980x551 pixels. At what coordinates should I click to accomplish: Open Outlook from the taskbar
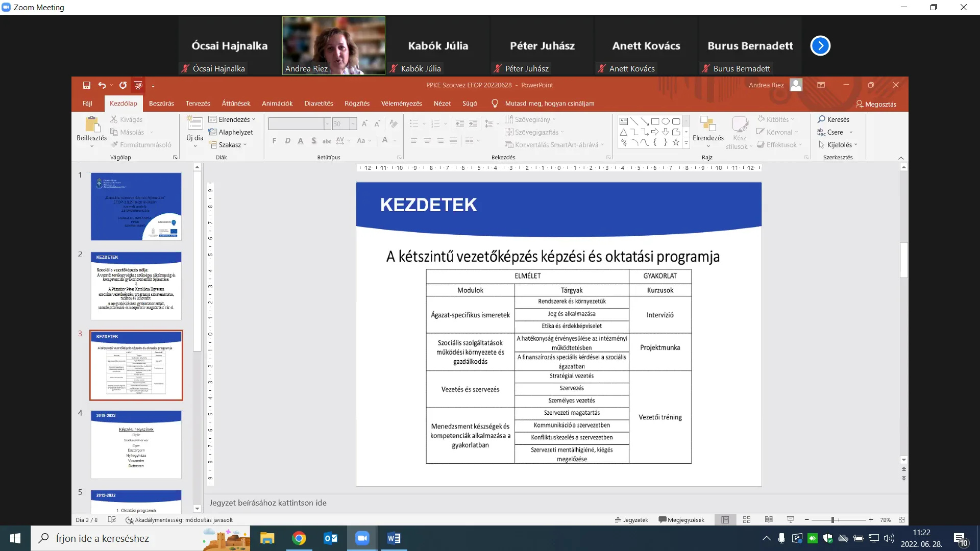click(330, 538)
